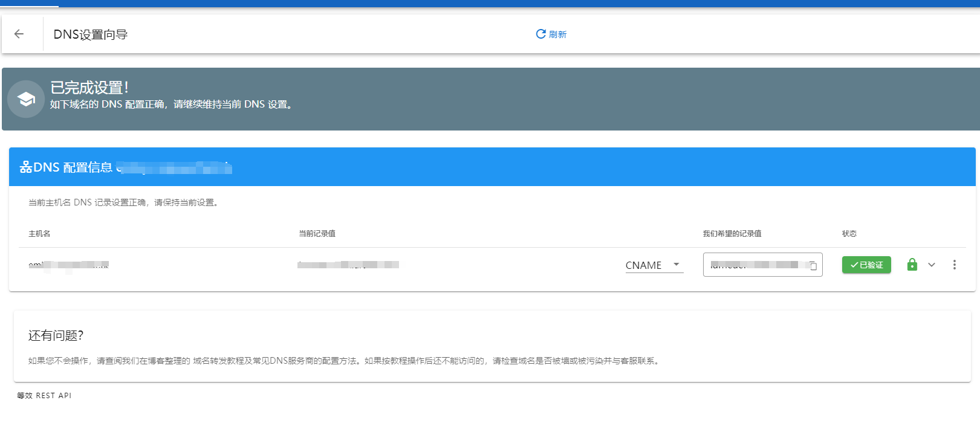Screen dimensions: 980x432
Task: Click the 状态 column header
Action: (x=849, y=234)
